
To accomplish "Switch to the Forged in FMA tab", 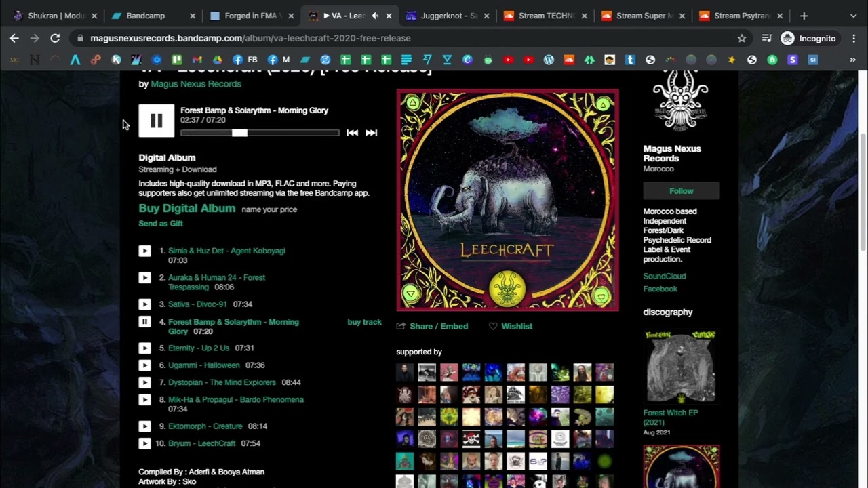I will click(x=252, y=16).
